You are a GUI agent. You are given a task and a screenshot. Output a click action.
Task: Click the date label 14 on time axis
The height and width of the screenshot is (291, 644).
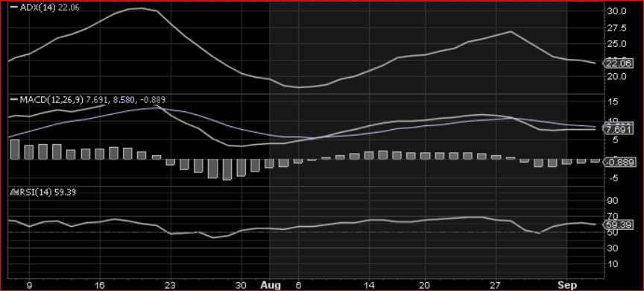pyautogui.click(x=369, y=285)
